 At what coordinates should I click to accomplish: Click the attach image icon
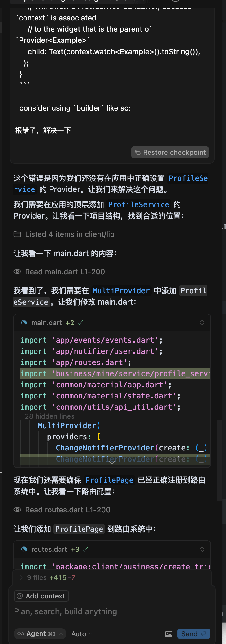tap(169, 634)
